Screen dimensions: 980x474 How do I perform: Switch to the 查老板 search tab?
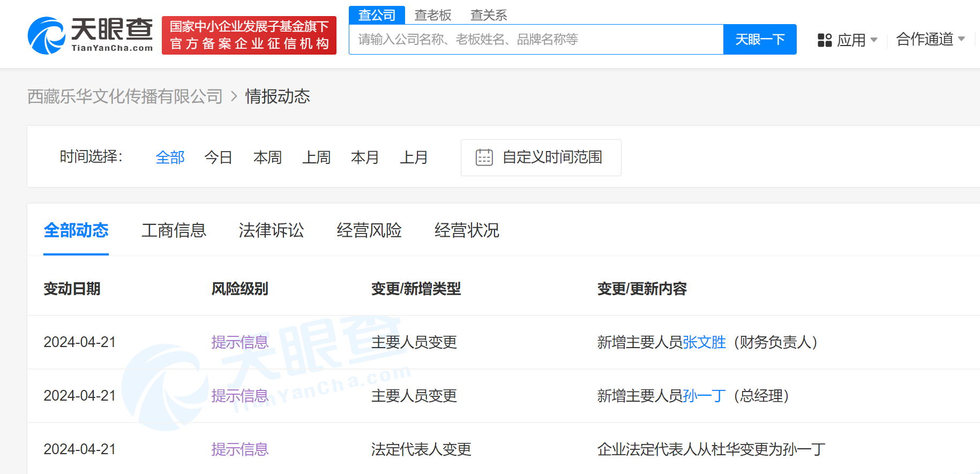(x=433, y=15)
